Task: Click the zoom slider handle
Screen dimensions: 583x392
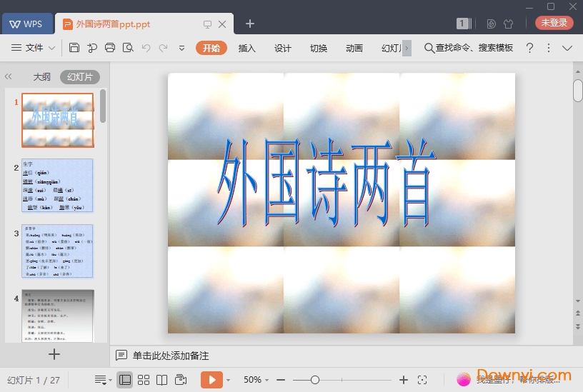Action: (315, 380)
